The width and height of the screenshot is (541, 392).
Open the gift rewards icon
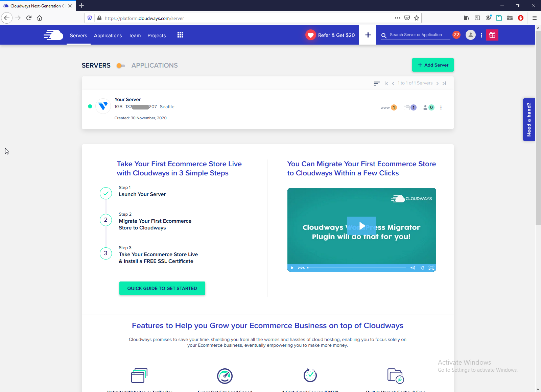492,35
